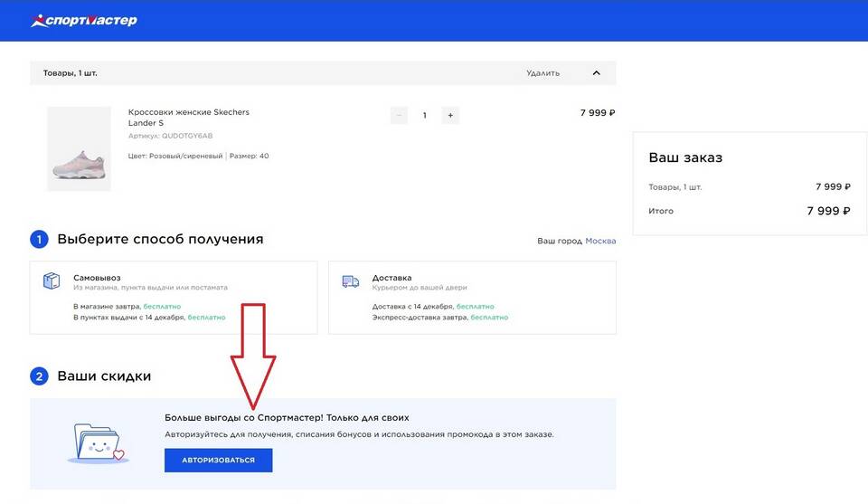
Task: Click the item price 7 999 ₽
Action: click(x=598, y=112)
